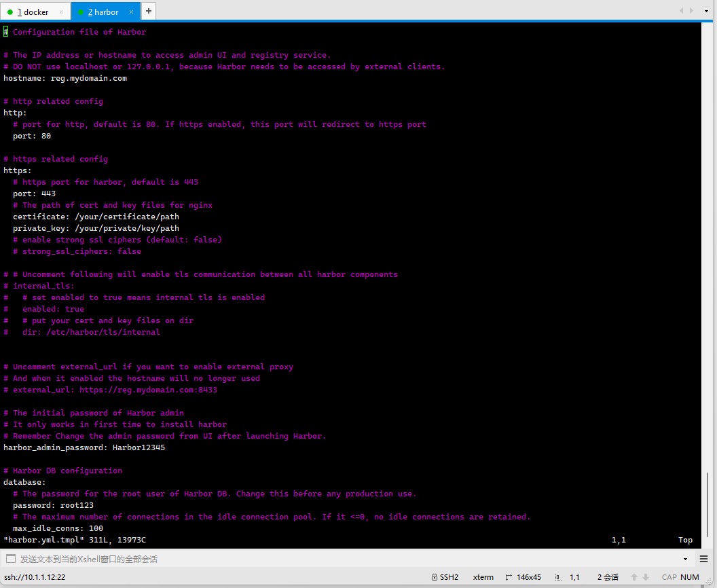Focus the compose bar text input

tap(348, 559)
